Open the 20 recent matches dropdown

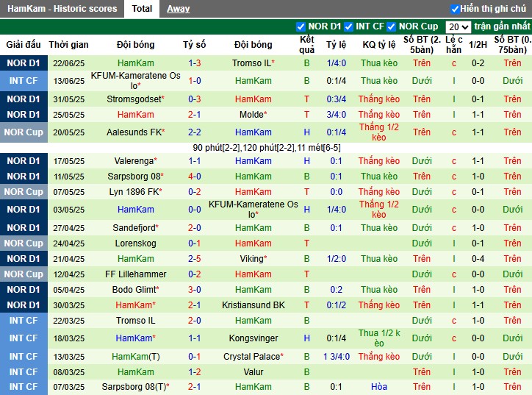tap(458, 26)
